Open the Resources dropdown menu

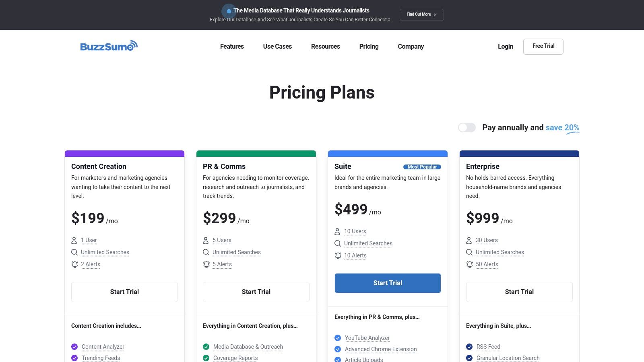(x=325, y=46)
